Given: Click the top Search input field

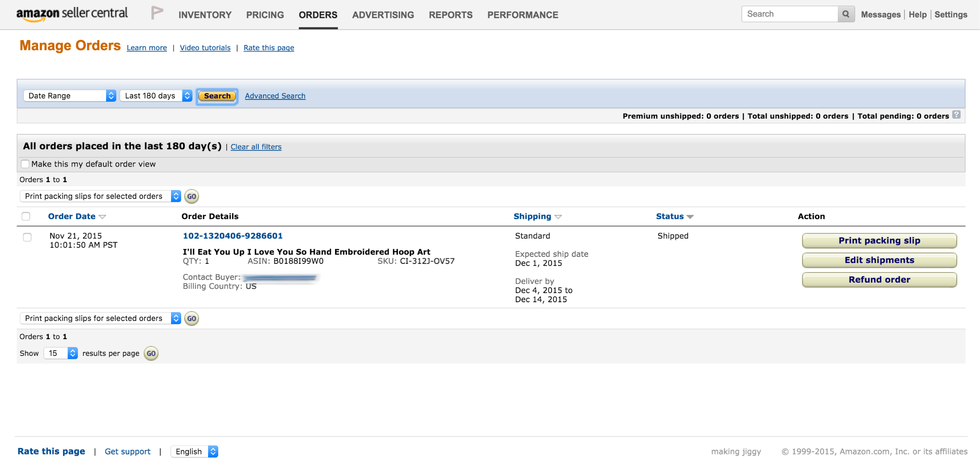Looking at the screenshot, I should pos(789,14).
